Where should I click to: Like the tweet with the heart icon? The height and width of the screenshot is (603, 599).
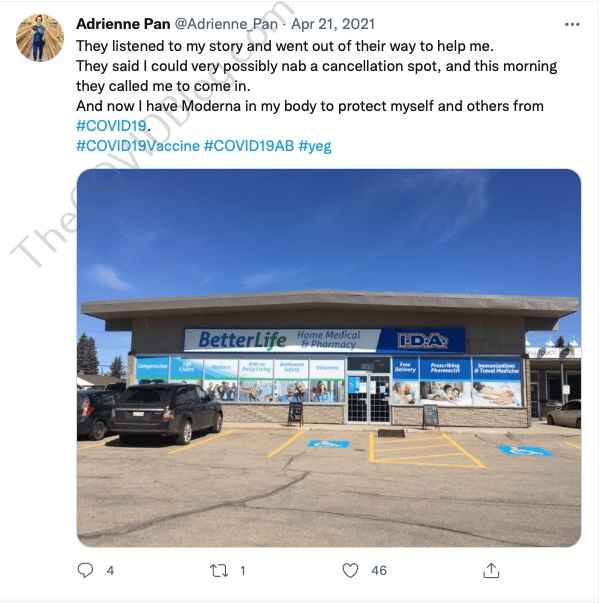coord(350,570)
